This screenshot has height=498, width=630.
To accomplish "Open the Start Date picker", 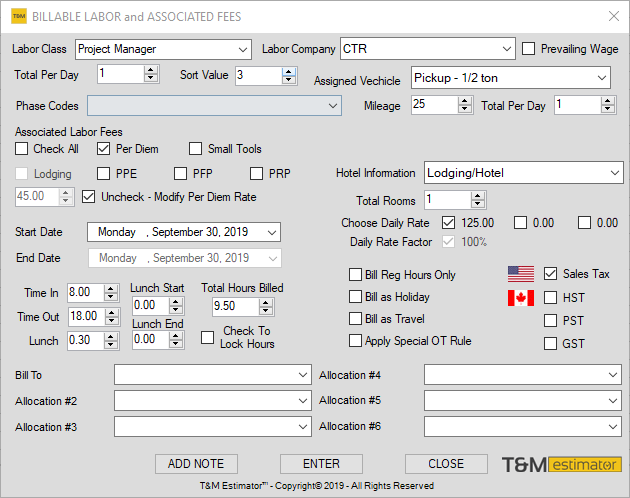I will 272,232.
